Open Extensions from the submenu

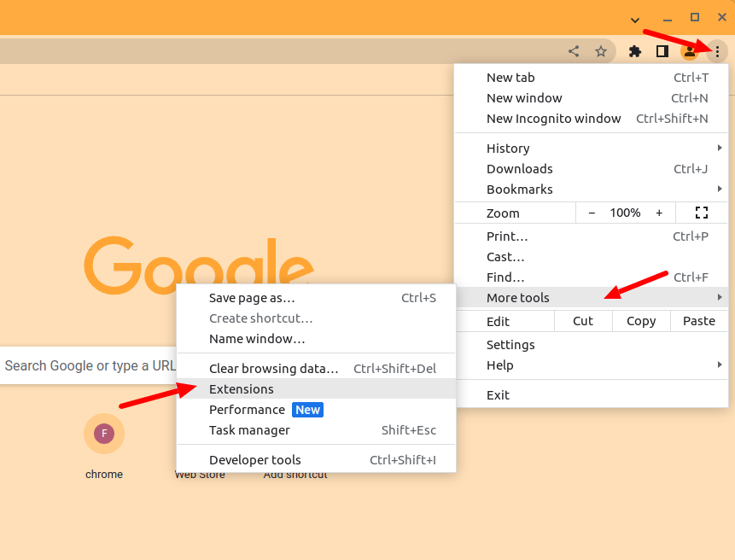[x=316, y=389]
